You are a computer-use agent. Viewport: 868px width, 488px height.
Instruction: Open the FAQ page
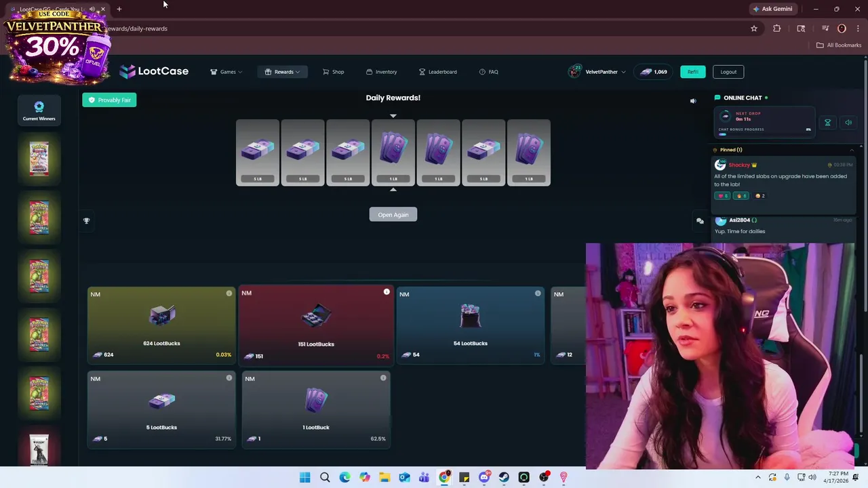[488, 72]
